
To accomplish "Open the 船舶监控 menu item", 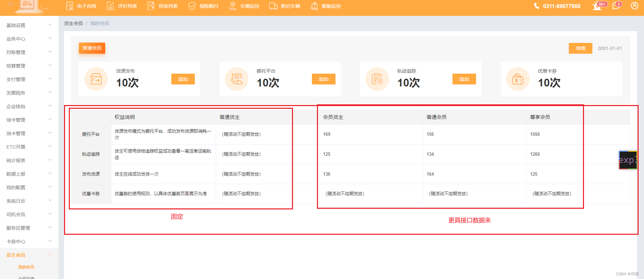I will (331, 6).
